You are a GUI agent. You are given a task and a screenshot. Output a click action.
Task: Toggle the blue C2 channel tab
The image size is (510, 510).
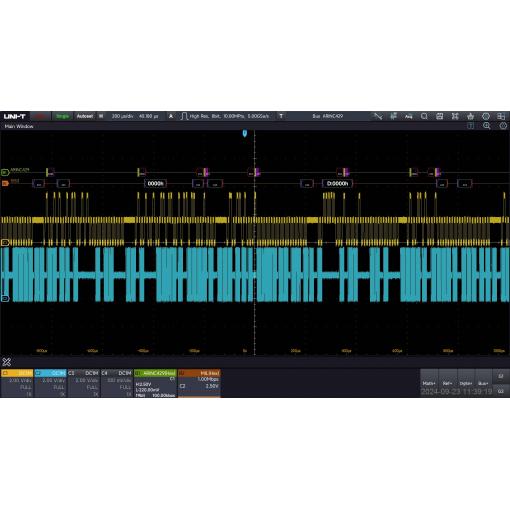click(50, 373)
